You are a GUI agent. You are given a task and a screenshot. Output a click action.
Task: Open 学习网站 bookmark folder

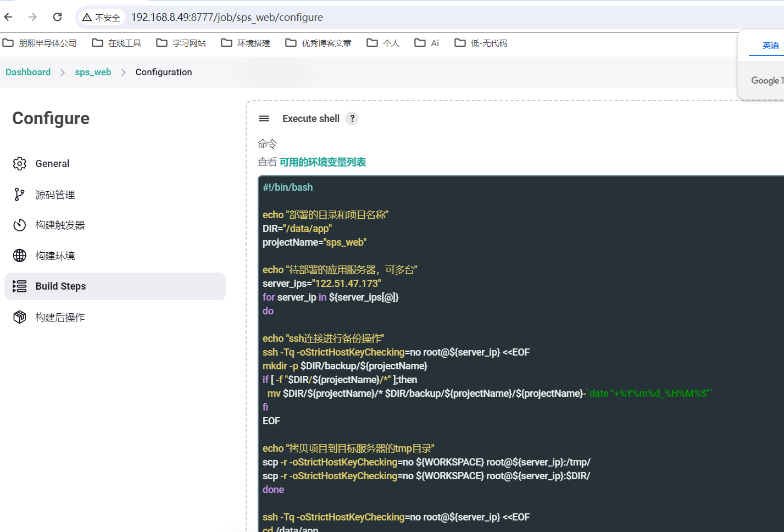(181, 43)
